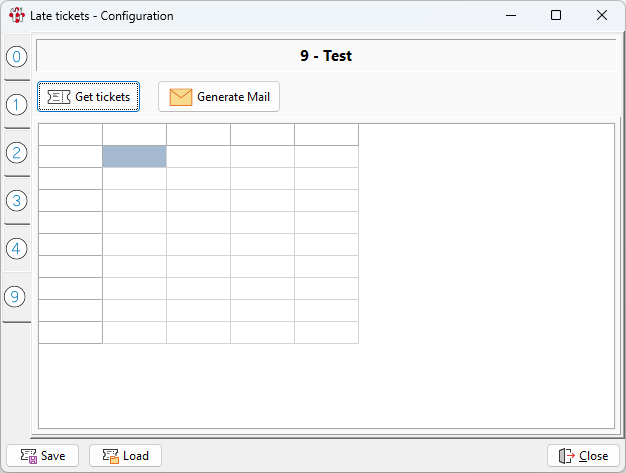The image size is (626, 473).
Task: Open side tab number 0
Action: click(16, 57)
